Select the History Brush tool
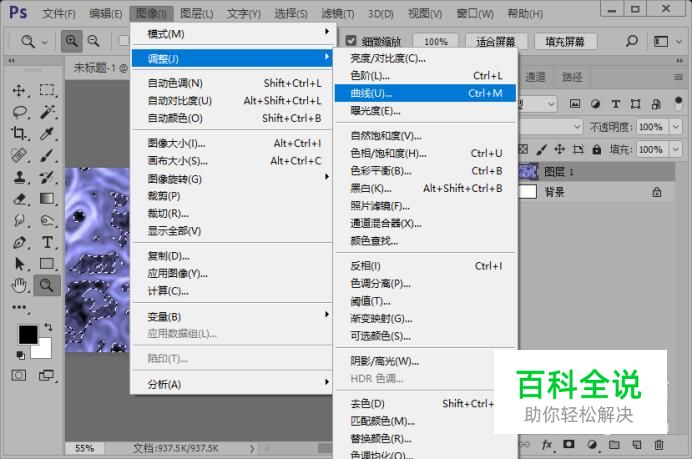Viewport: 692px width, 459px height. pos(47,177)
